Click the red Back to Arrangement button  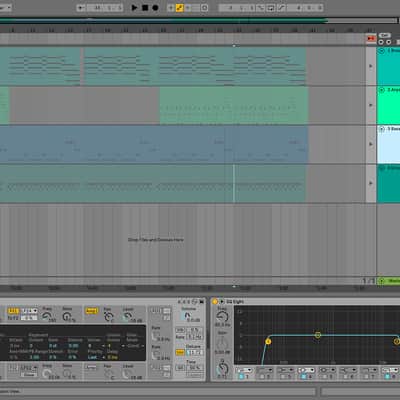371,39
